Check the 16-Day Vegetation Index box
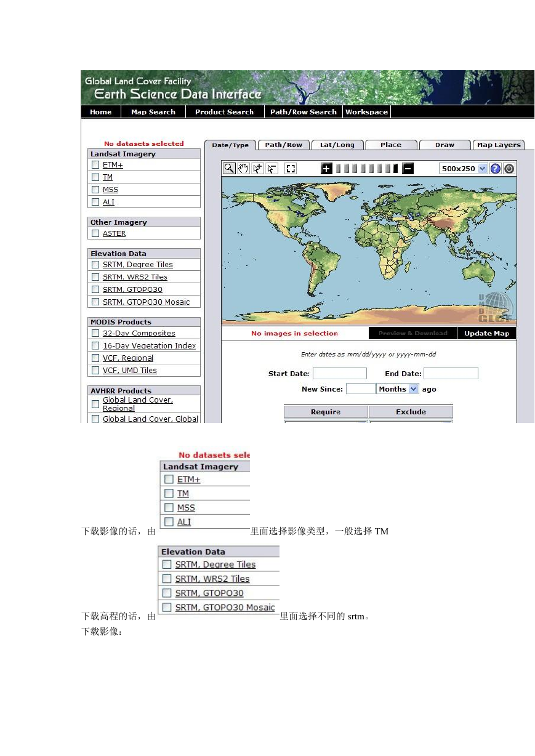Screen dimensions: 535x756 95,345
